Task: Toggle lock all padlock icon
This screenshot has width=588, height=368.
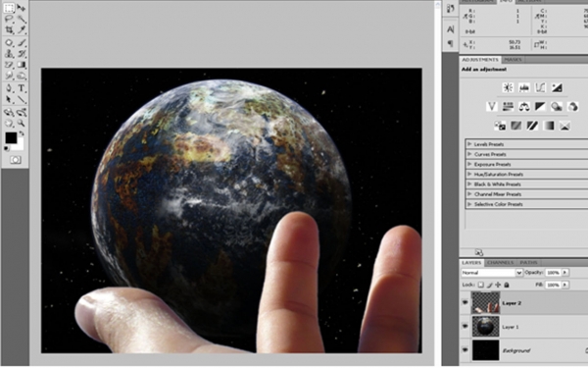Action: click(x=507, y=285)
